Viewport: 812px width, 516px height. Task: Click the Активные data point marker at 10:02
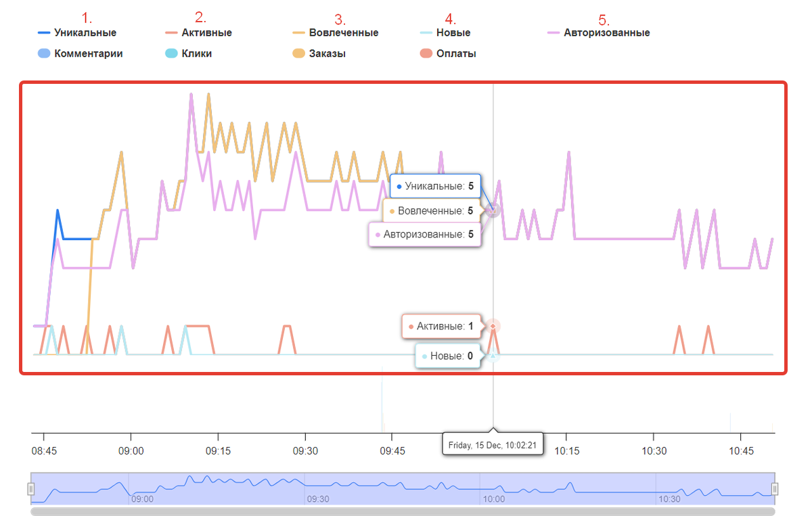(493, 327)
